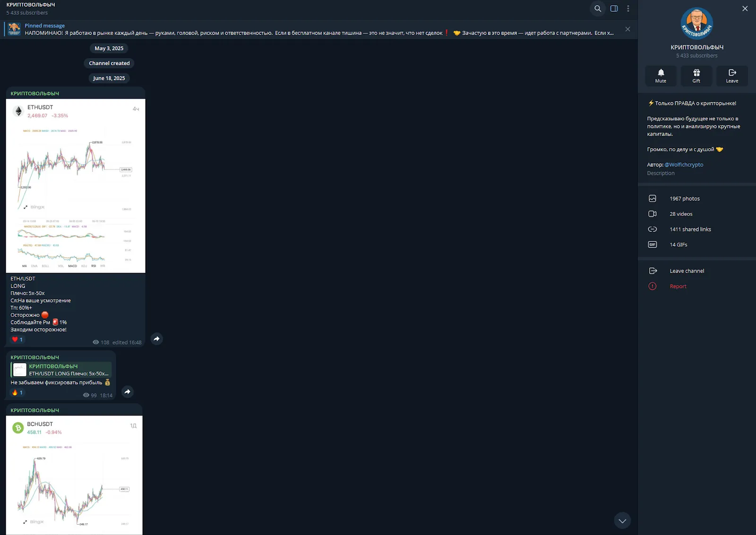The width and height of the screenshot is (756, 535).
Task: Dismiss the pinned message bar
Action: click(x=627, y=29)
